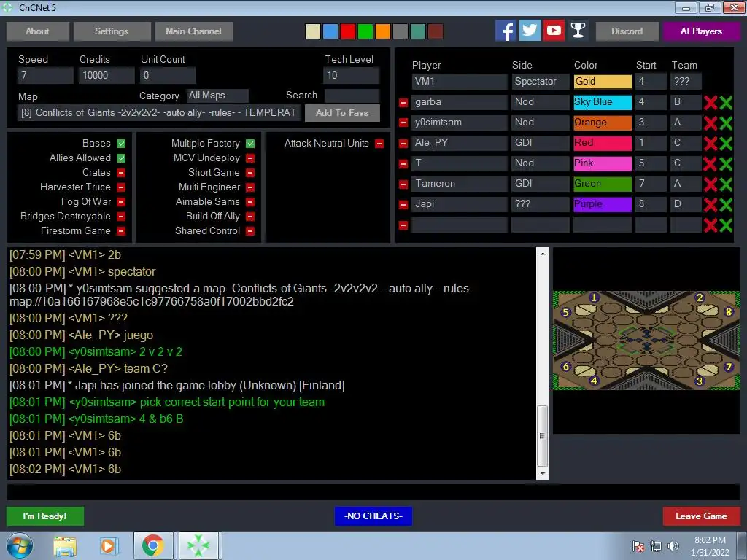Toggle the Multiple Factory checkbox

click(x=250, y=144)
